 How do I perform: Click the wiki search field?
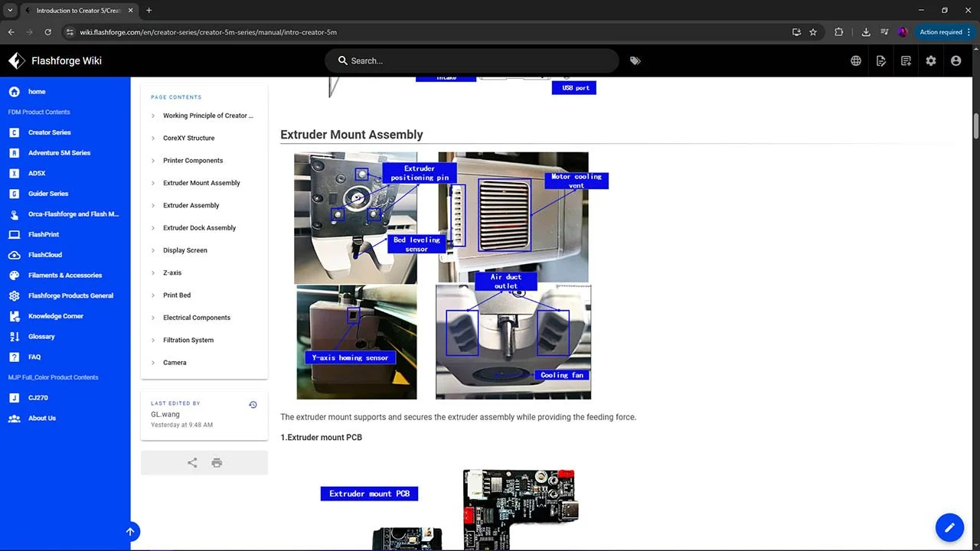(472, 60)
